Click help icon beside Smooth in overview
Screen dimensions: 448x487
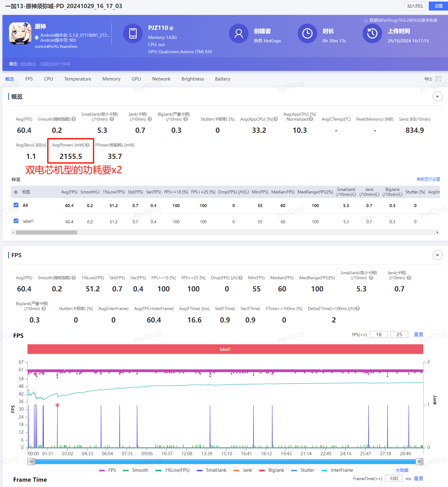(x=74, y=119)
